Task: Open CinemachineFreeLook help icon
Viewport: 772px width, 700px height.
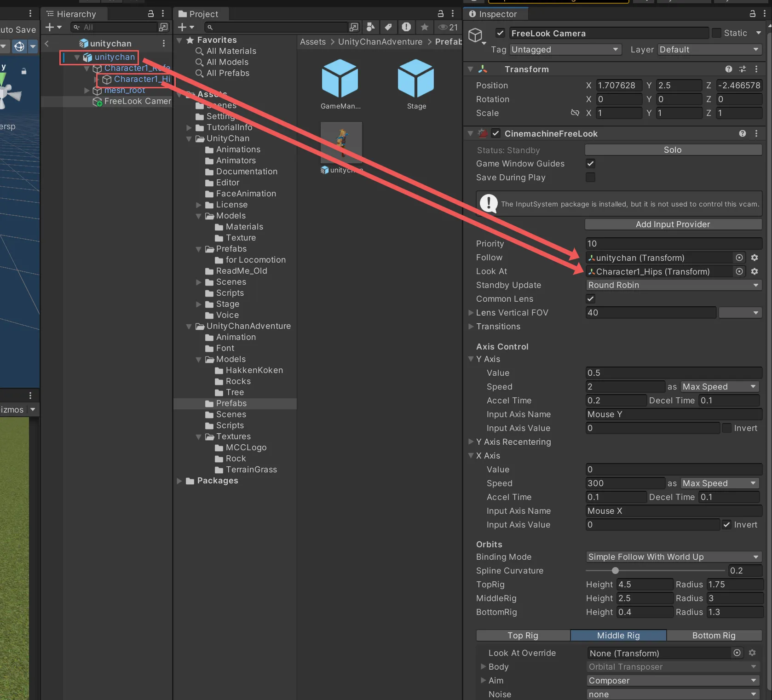Action: (743, 133)
